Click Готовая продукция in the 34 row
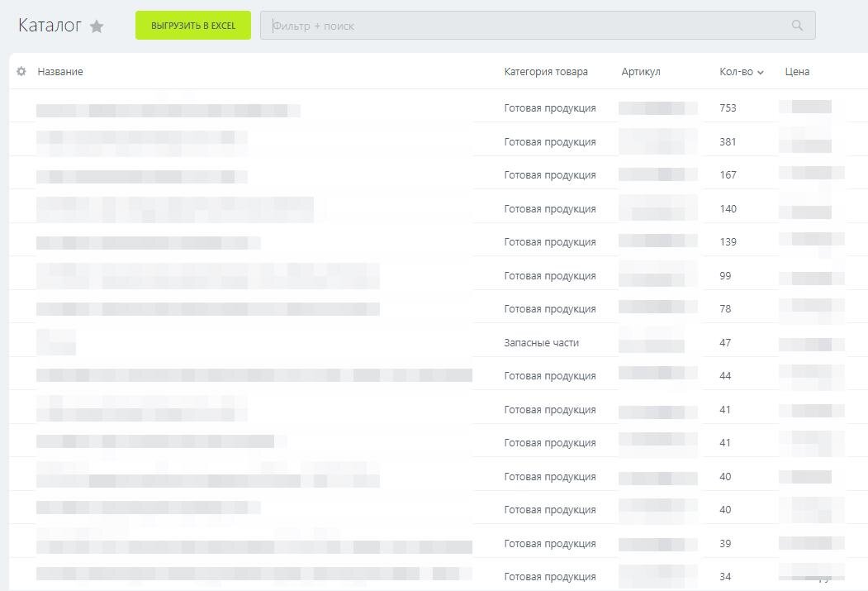Image resolution: width=868 pixels, height=591 pixels. click(x=550, y=578)
